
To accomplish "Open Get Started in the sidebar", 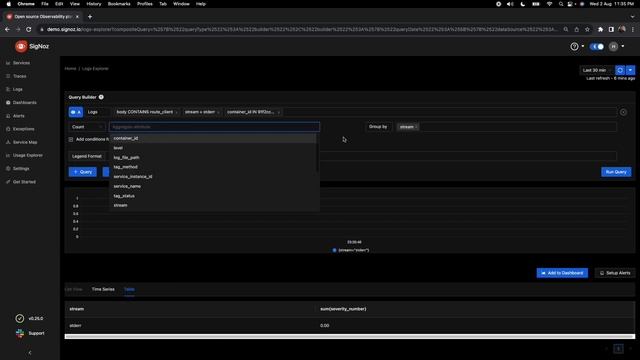I will pyautogui.click(x=24, y=182).
